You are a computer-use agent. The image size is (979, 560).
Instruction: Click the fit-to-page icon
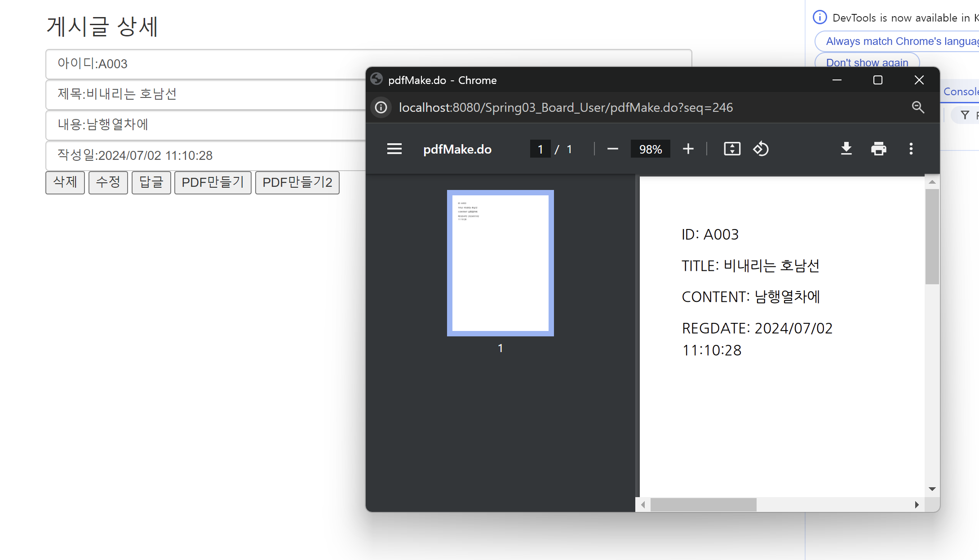point(732,149)
